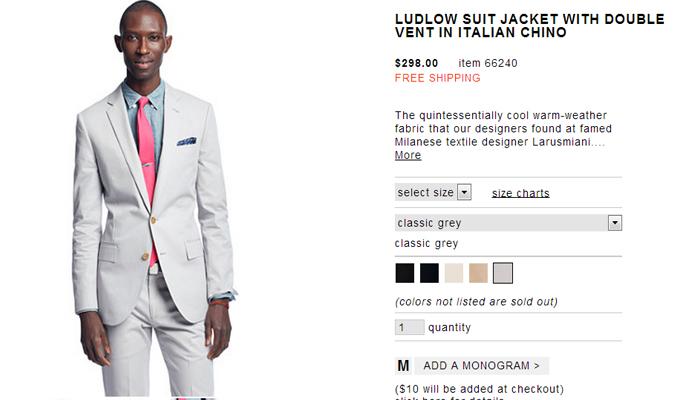Open the size charts link
Image resolution: width=700 pixels, height=400 pixels.
[521, 193]
